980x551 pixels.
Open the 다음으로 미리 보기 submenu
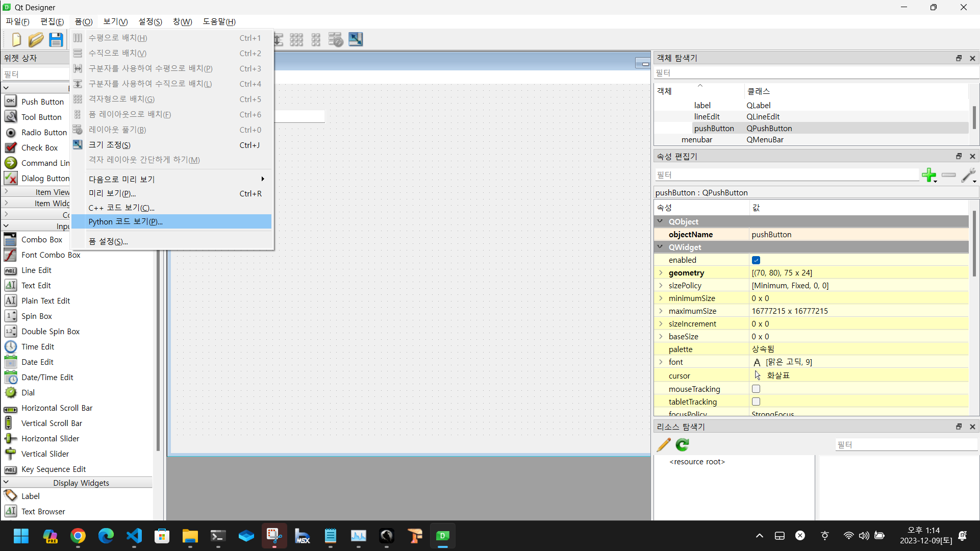171,179
